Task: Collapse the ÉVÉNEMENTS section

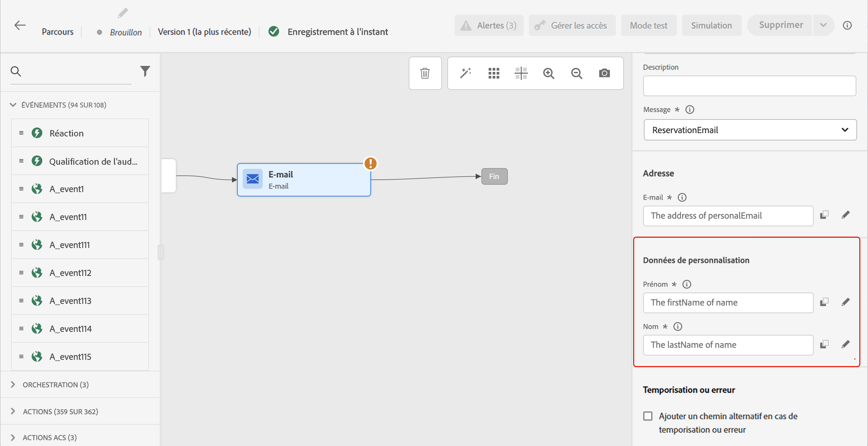Action: [x=13, y=105]
